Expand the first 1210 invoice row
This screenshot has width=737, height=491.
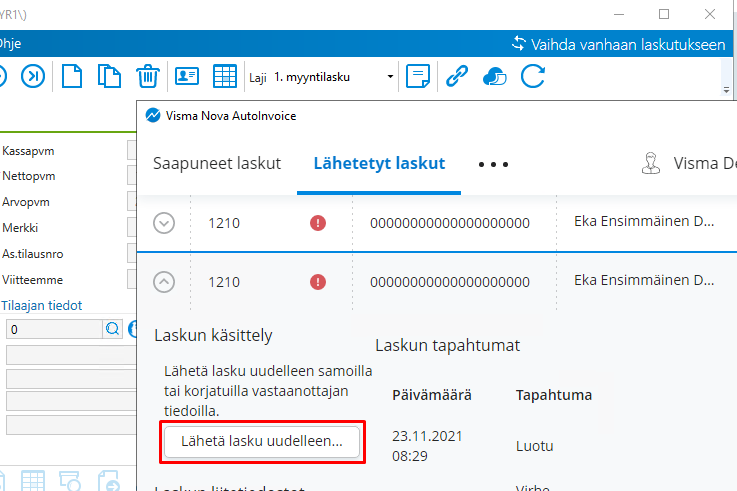pos(164,223)
